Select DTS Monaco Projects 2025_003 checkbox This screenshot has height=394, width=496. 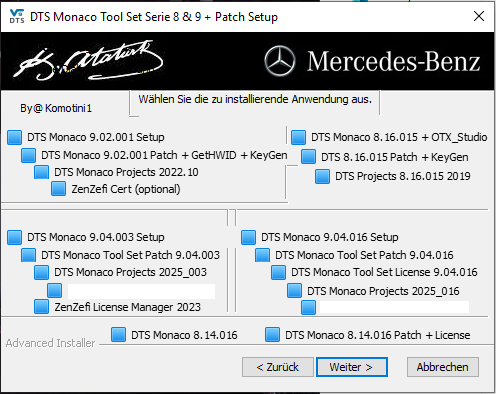pyautogui.click(x=41, y=272)
